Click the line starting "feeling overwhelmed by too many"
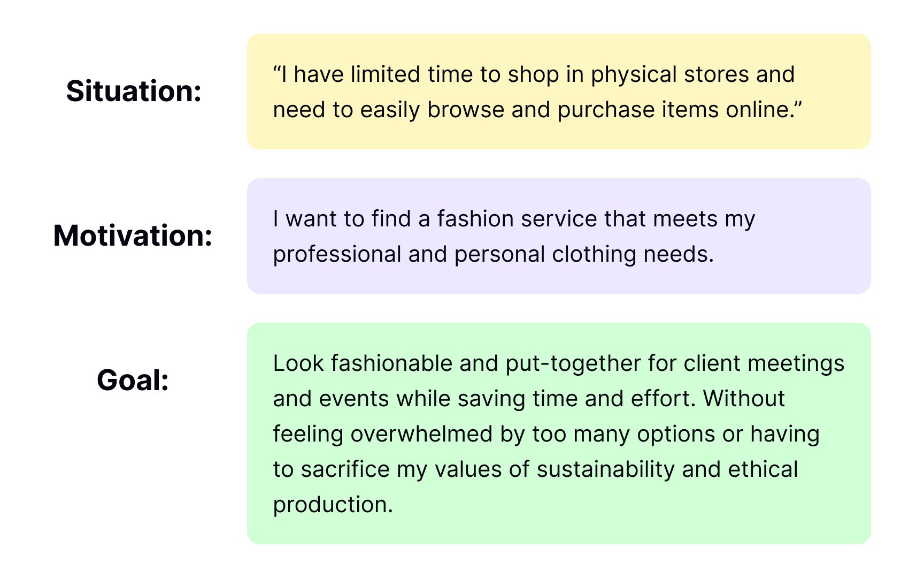 pyautogui.click(x=545, y=434)
